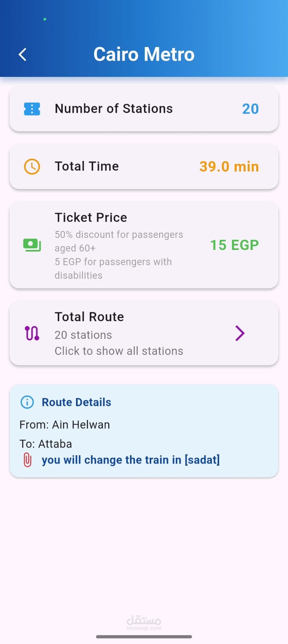Expand Total Route with the chevron arrow

click(x=240, y=333)
